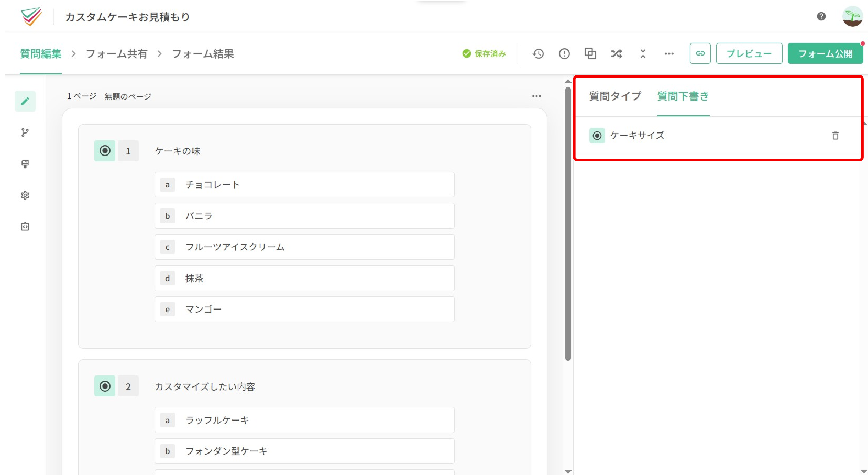Go to the フォーム共有 step
868x475 pixels.
click(117, 54)
